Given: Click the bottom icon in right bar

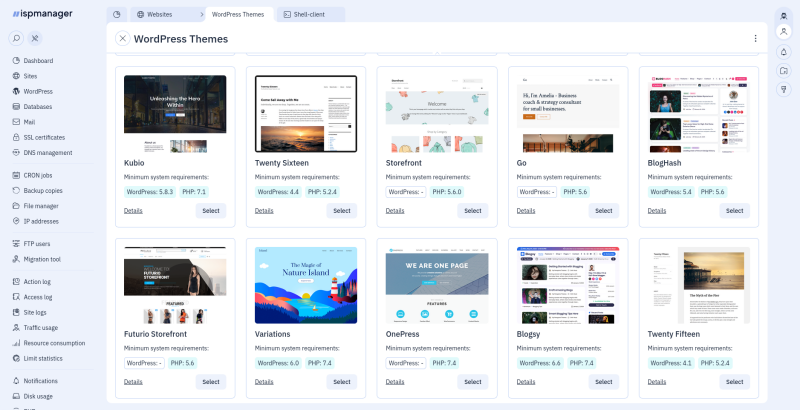Looking at the screenshot, I should click(784, 89).
